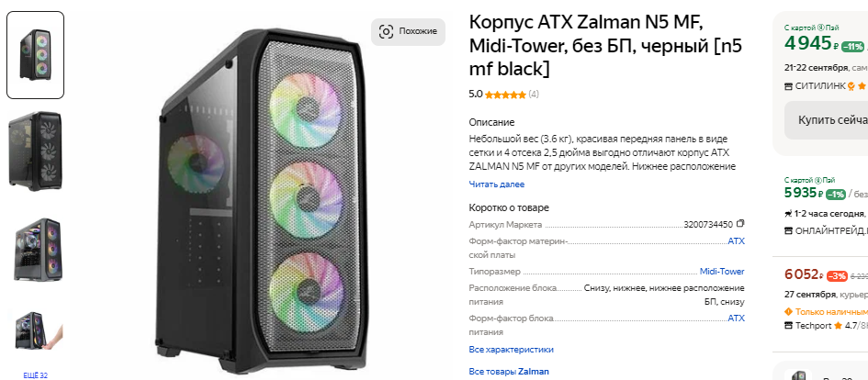The width and height of the screenshot is (868, 380).
Task: Click the orange Только наличными warning icon
Action: (x=789, y=311)
